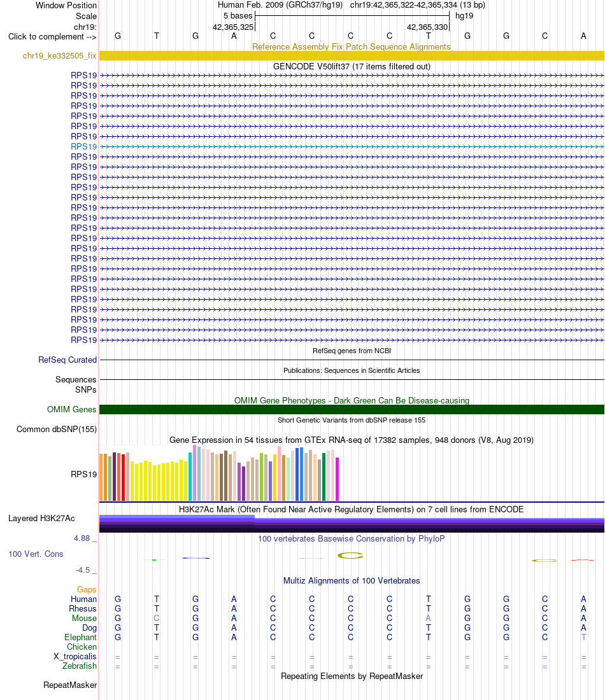This screenshot has height=700, width=605.
Task: Click the Window Position label
Action: coord(66,5)
